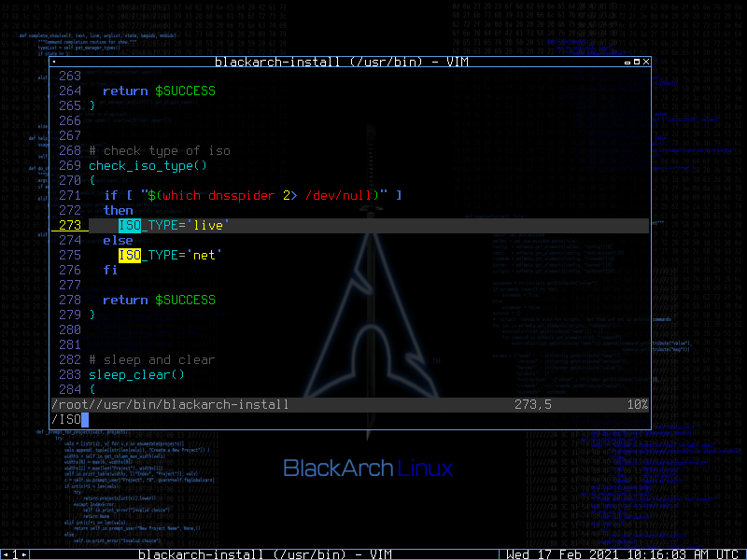Click check_iso_type() function name

(x=148, y=166)
